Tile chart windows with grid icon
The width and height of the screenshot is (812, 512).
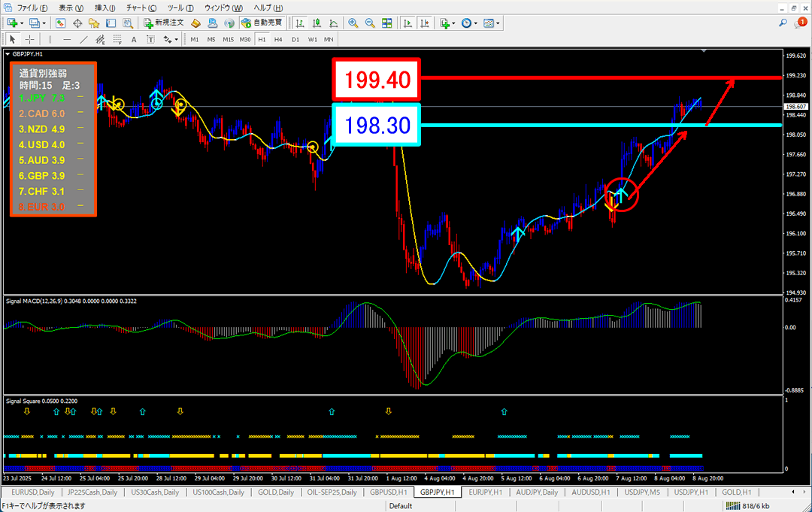(x=387, y=23)
